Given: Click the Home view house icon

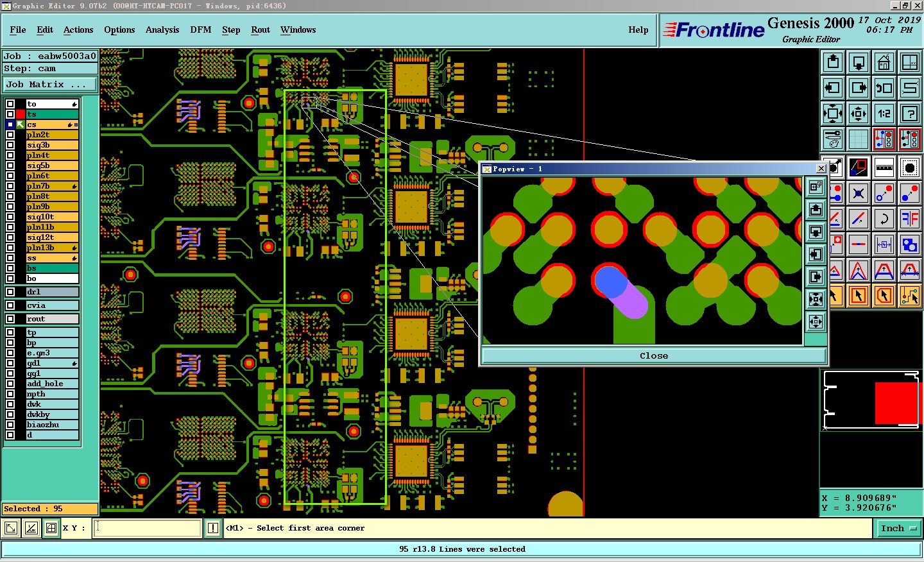Looking at the screenshot, I should [884, 62].
